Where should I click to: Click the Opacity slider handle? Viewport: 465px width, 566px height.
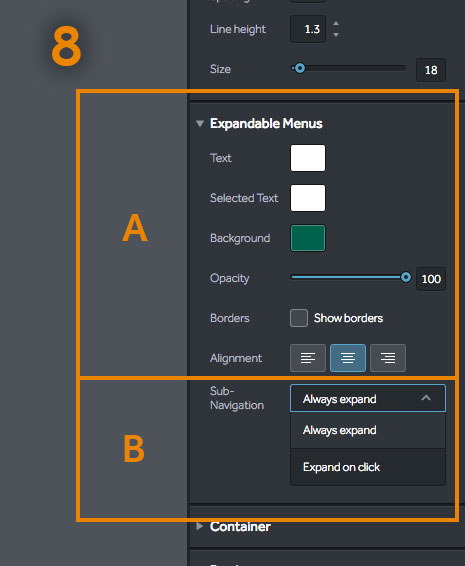tap(406, 277)
